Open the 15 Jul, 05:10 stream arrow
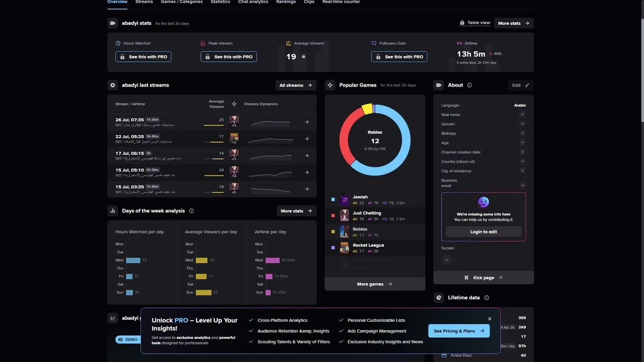 [307, 172]
